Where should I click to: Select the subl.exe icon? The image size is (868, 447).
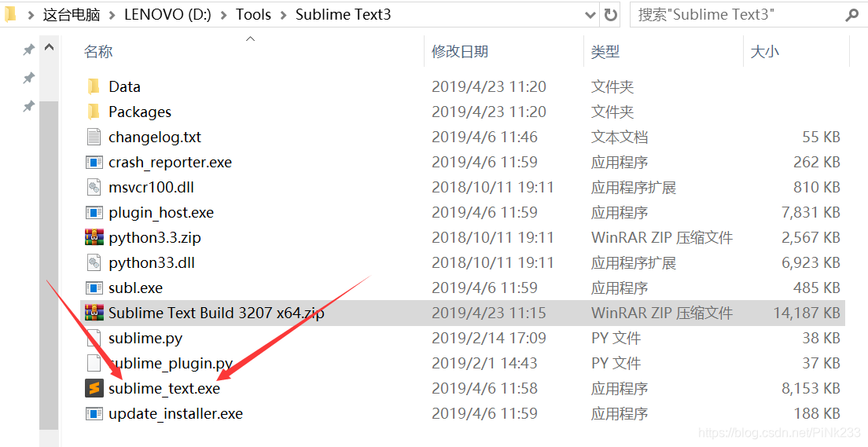pos(94,288)
